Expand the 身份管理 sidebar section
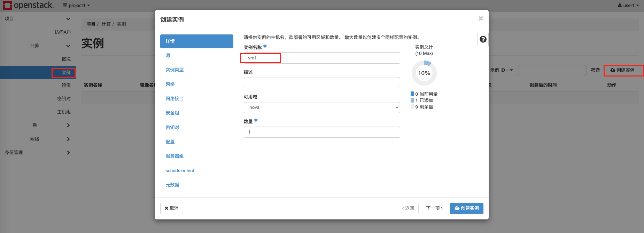The height and width of the screenshot is (233, 644). pos(38,152)
